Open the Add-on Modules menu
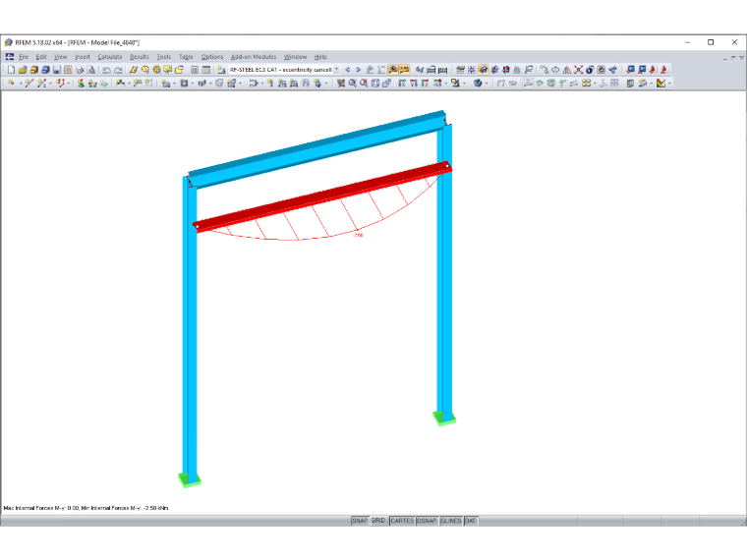Viewport: 747px width, 560px height. 254,57
